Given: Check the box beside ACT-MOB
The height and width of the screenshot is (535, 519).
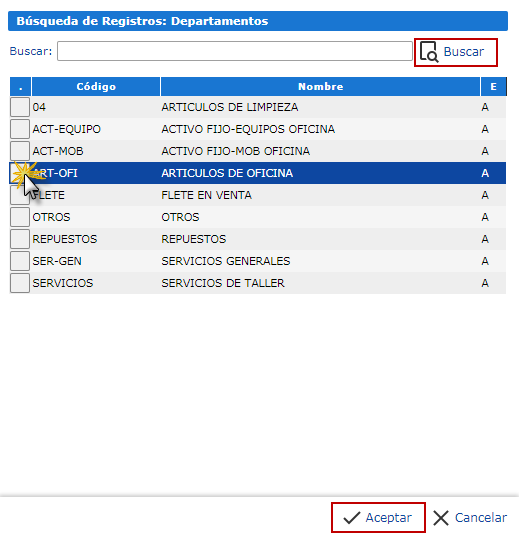Looking at the screenshot, I should [20, 151].
